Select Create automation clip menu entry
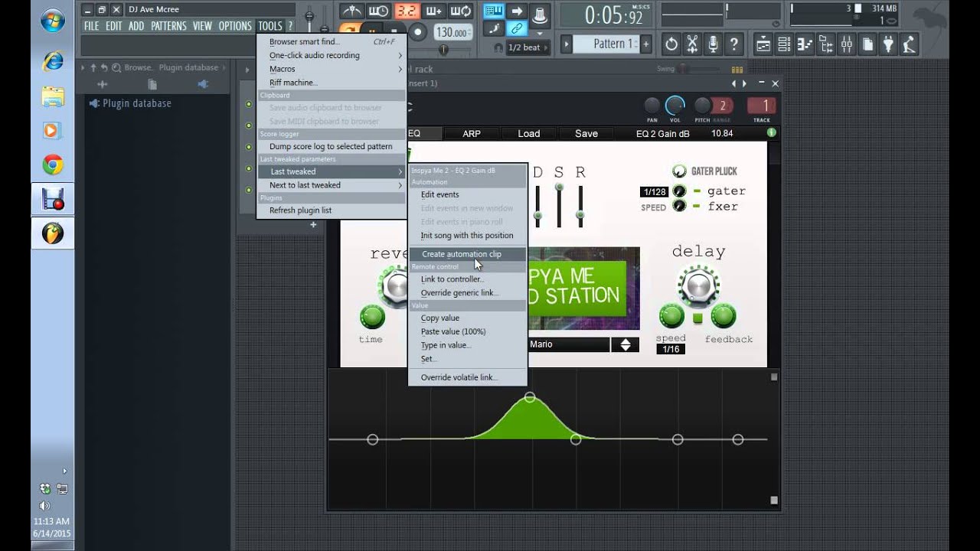 tap(461, 254)
